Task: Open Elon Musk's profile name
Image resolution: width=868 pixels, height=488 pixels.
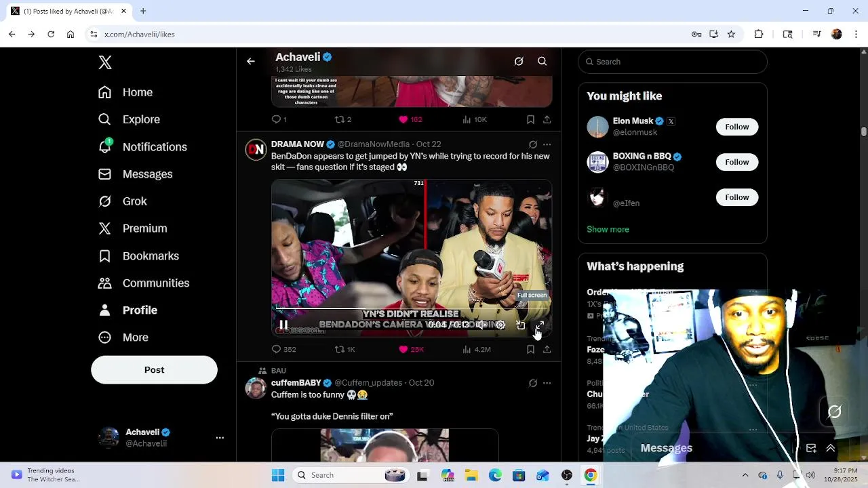Action: tap(633, 121)
